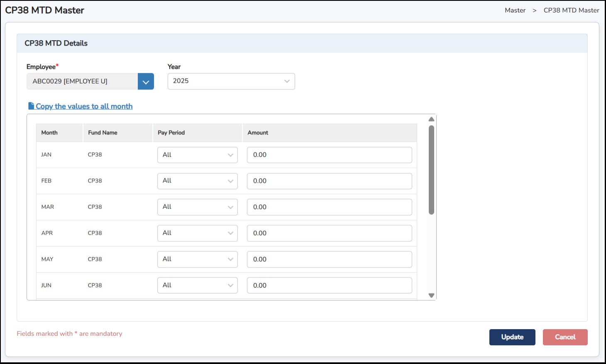This screenshot has width=606, height=364.
Task: Click the copy document icon beside the link
Action: click(x=31, y=106)
